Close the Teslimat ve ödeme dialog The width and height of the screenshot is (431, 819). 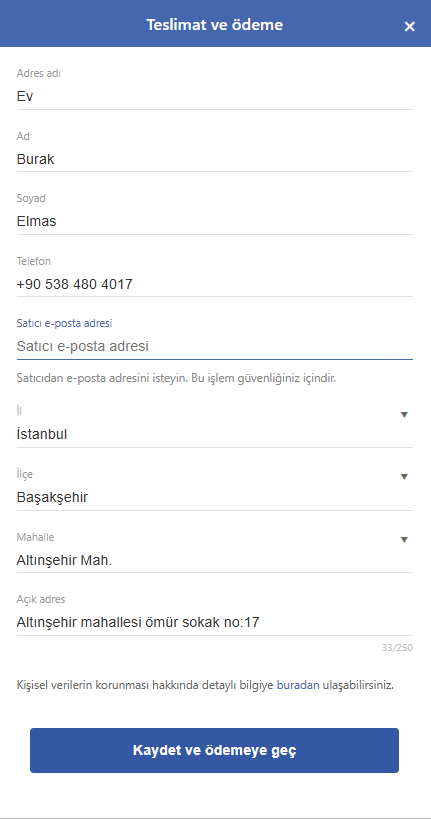pos(409,27)
